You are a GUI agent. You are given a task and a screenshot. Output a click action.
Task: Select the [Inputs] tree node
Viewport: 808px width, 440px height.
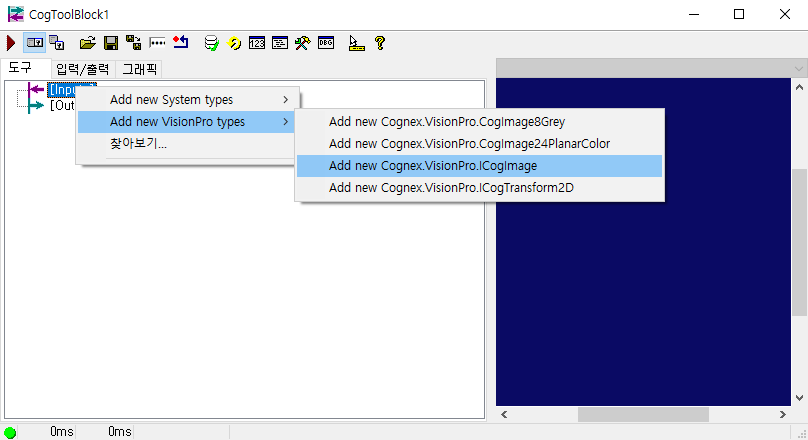61,90
